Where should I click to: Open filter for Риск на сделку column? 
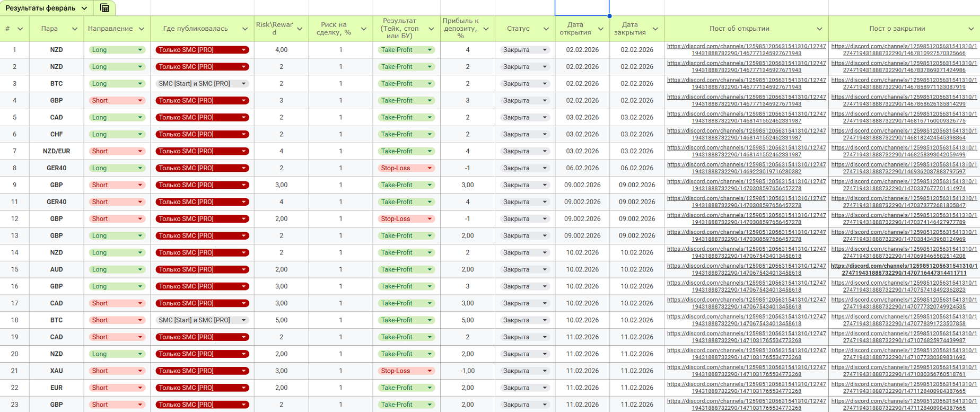click(364, 29)
